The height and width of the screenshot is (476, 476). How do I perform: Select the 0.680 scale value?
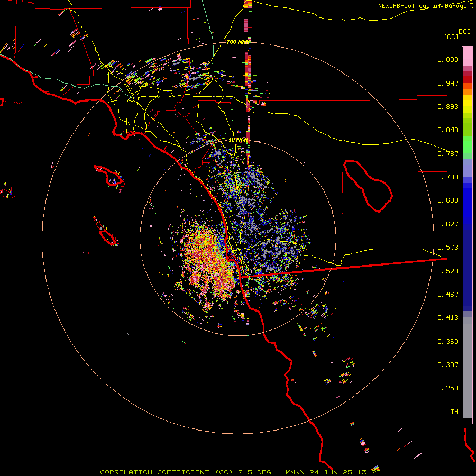point(448,200)
